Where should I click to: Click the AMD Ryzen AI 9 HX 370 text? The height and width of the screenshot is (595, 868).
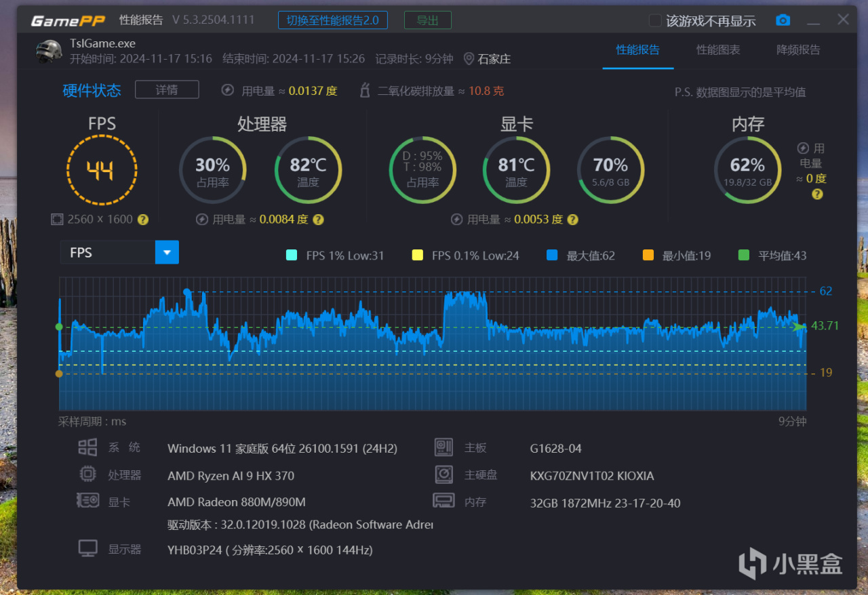point(231,476)
